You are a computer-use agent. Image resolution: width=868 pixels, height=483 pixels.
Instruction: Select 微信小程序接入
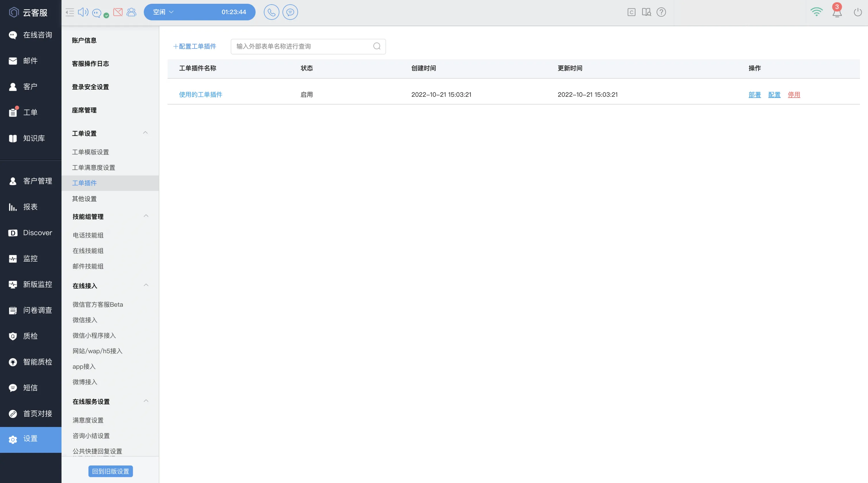94,336
